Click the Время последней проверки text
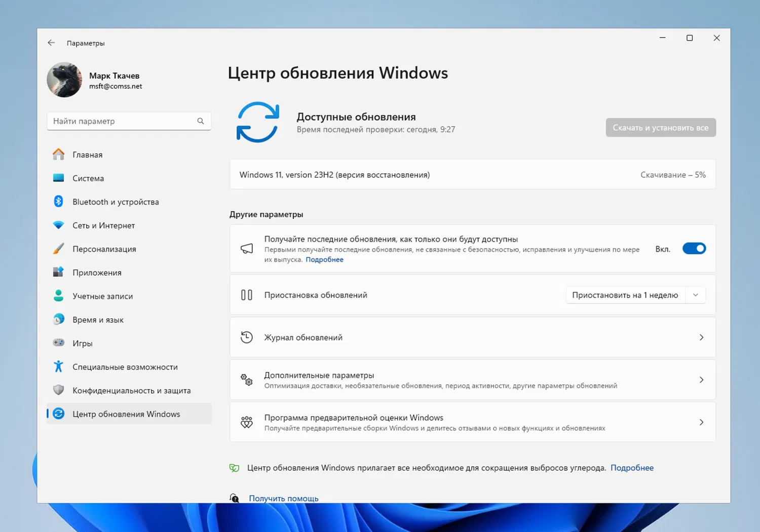760x532 pixels. point(376,129)
